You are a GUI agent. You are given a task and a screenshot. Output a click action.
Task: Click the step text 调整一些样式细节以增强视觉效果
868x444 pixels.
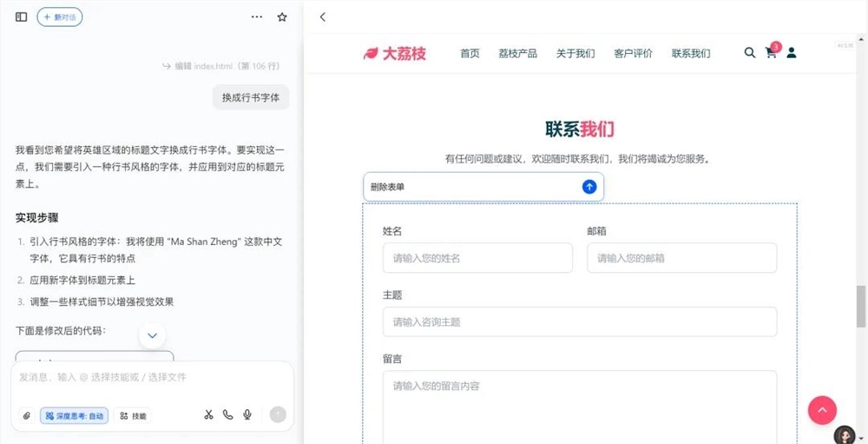coord(102,302)
